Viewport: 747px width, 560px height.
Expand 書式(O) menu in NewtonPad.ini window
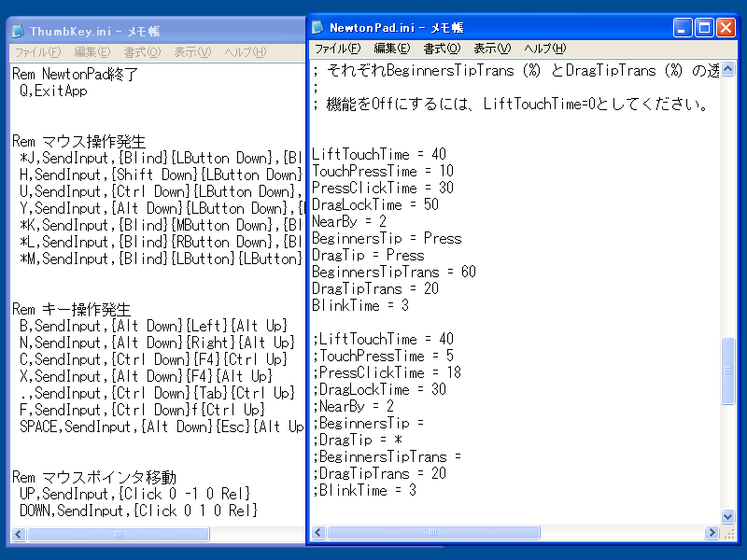point(442,49)
